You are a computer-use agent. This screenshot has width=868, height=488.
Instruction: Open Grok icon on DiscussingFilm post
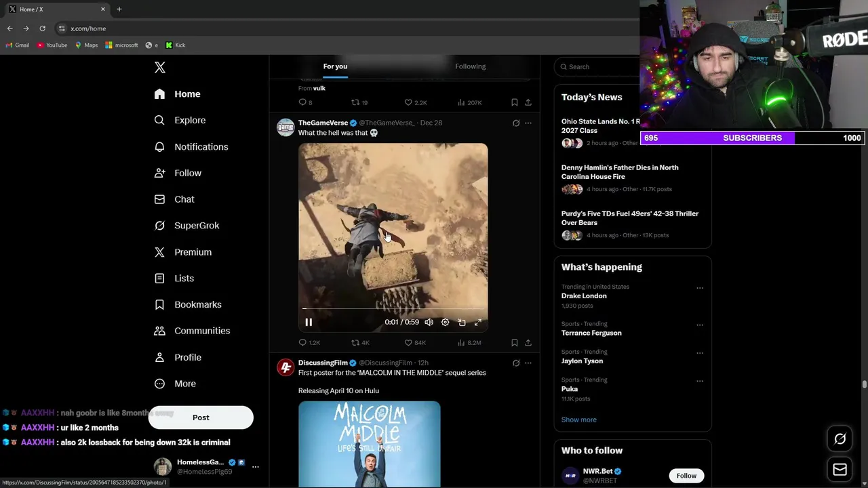pos(516,363)
